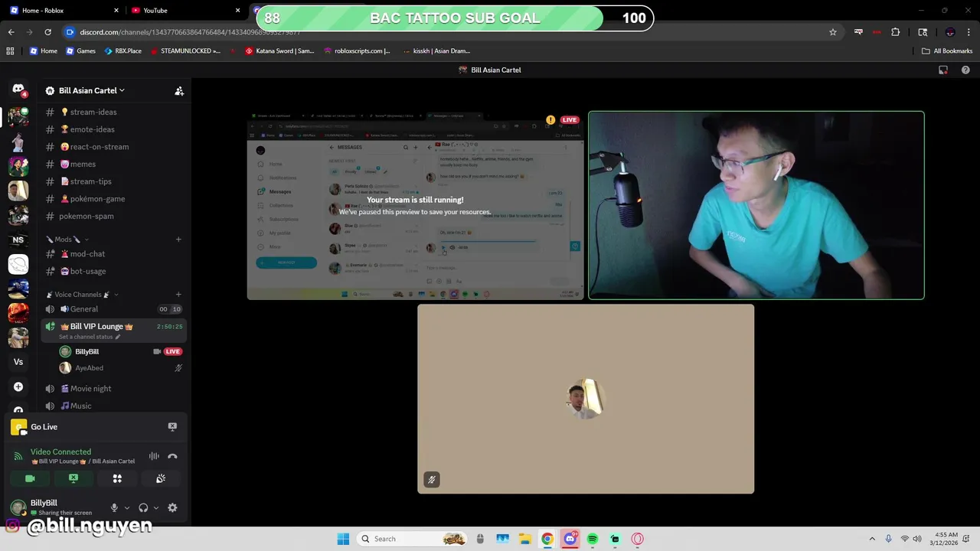Screen dimensions: 980x551
Task: Click Windows taskbar Search box
Action: coord(413,539)
